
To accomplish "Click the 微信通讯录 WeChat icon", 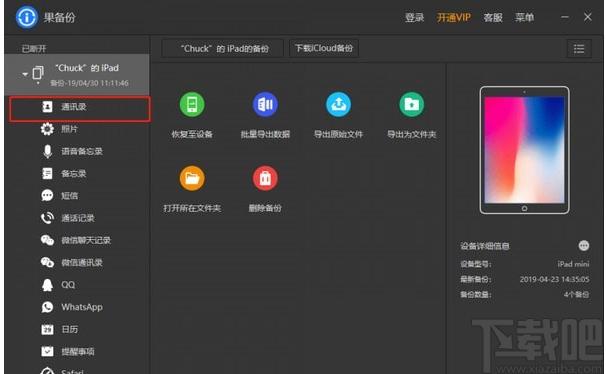I will [x=47, y=262].
